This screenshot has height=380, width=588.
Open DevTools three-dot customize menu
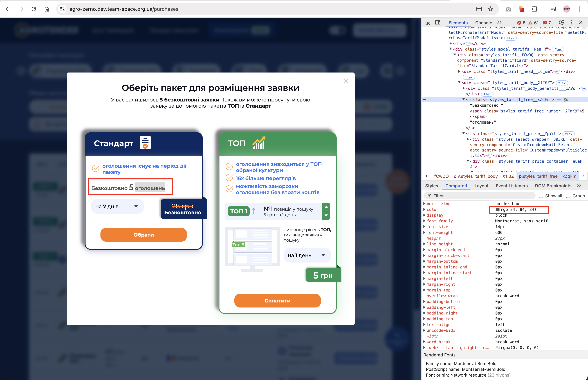[x=572, y=22]
